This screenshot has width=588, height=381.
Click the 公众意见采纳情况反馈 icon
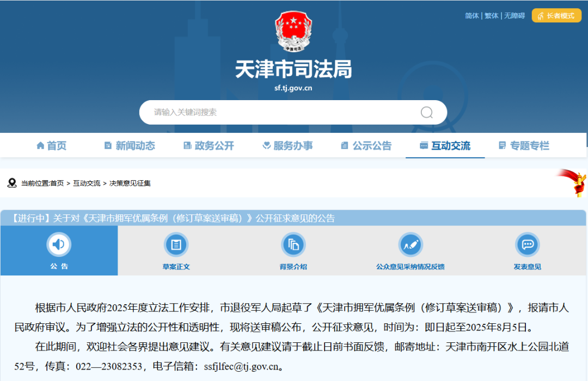(x=410, y=245)
